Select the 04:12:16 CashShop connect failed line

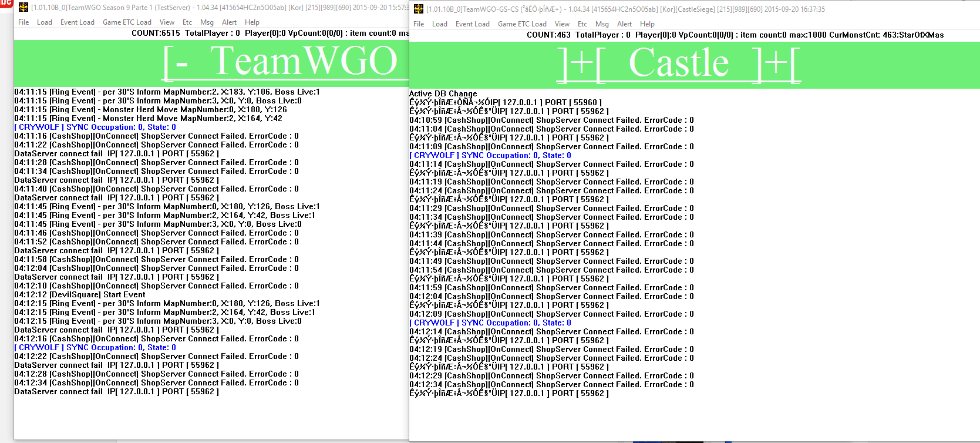[157, 338]
